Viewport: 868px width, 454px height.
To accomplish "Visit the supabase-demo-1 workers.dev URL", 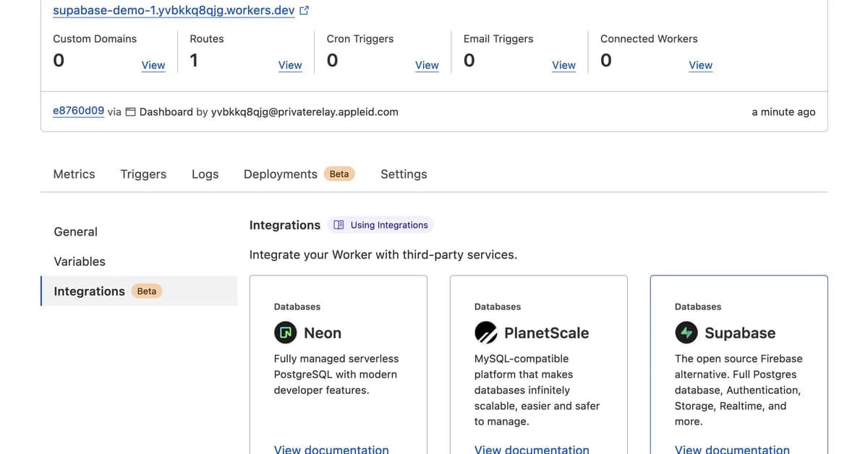I will tap(174, 9).
